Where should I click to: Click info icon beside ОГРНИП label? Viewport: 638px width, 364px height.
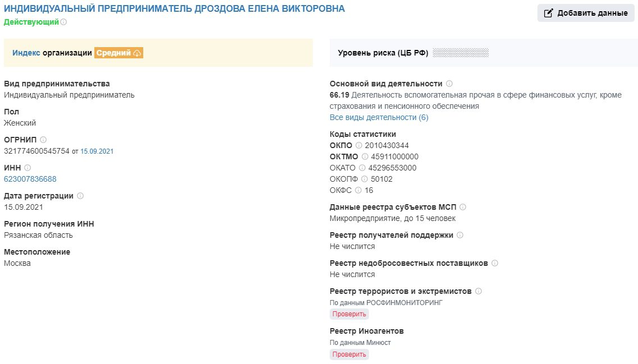(x=43, y=140)
